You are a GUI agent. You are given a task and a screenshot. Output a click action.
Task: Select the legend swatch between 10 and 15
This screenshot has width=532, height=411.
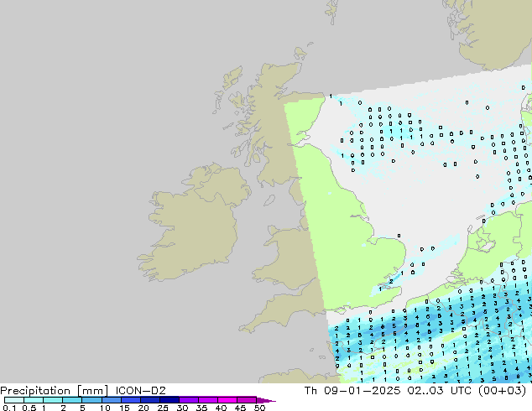(x=111, y=400)
